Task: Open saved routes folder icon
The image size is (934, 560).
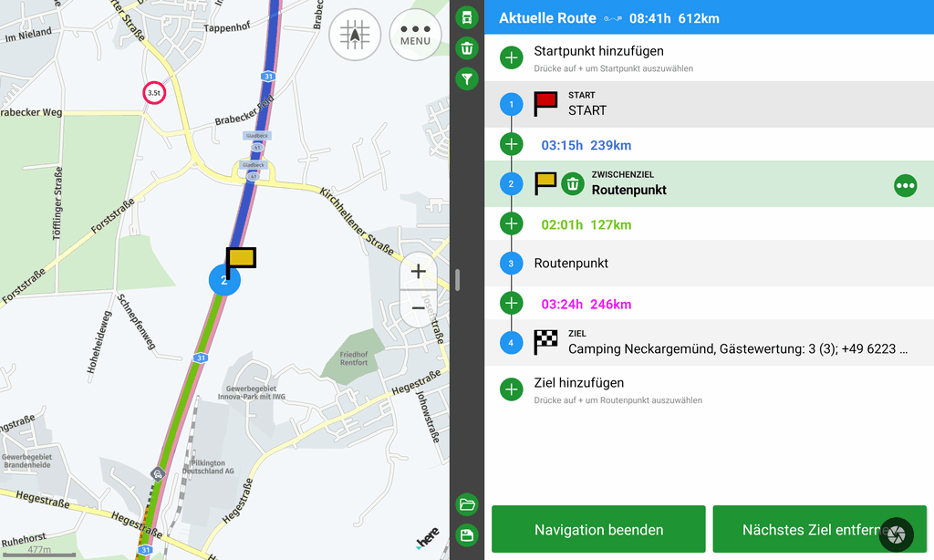Action: [467, 504]
